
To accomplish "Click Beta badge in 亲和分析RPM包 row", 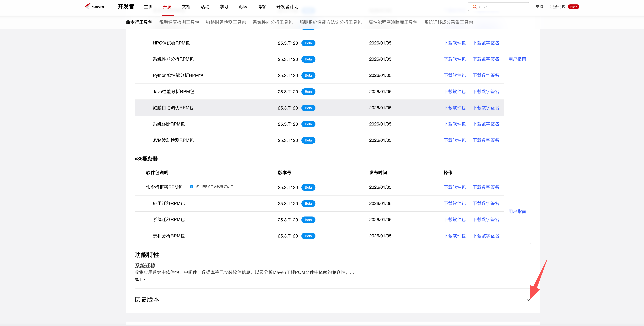I will (308, 236).
